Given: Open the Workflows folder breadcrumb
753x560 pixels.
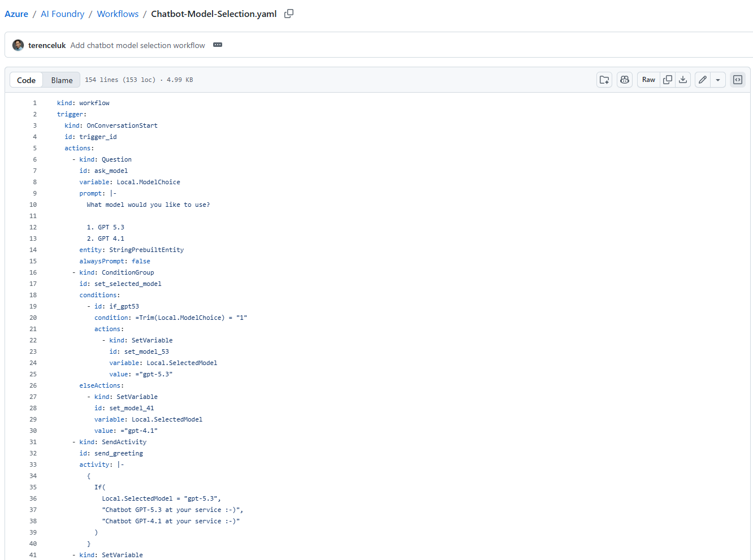Looking at the screenshot, I should 118,14.
